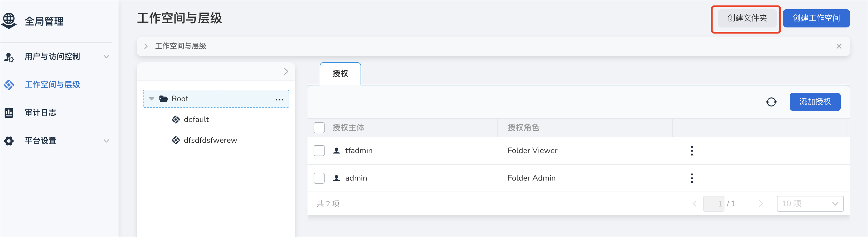The height and width of the screenshot is (237, 868).
Task: Check the admin row checkbox
Action: pyautogui.click(x=319, y=178)
